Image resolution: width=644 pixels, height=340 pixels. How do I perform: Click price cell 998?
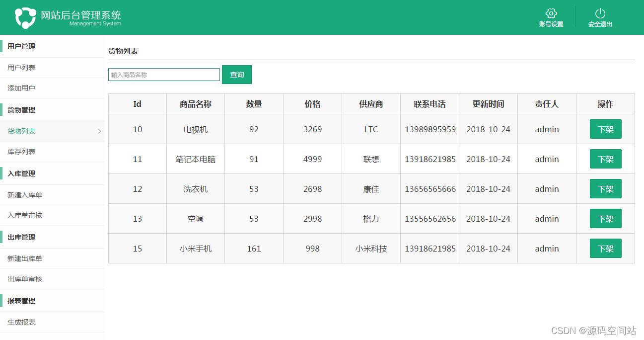[x=313, y=249]
